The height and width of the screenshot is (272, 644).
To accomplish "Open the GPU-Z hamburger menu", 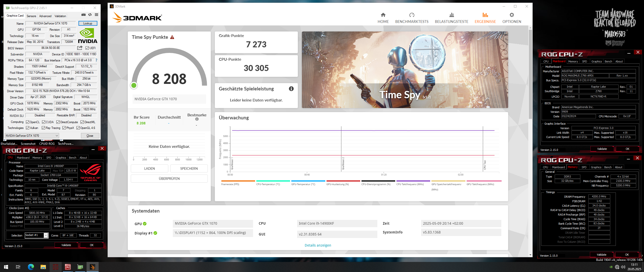I will (x=96, y=15).
